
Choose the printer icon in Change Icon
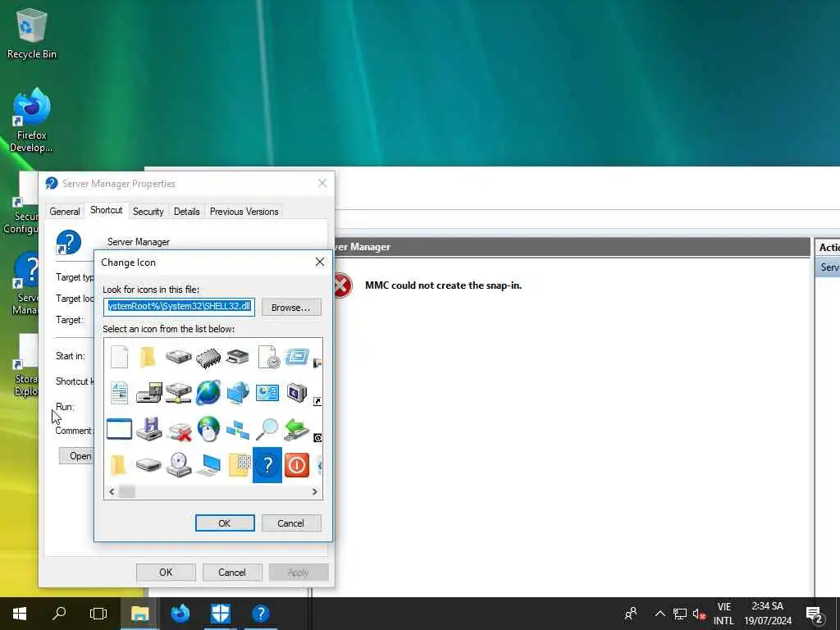tap(237, 357)
